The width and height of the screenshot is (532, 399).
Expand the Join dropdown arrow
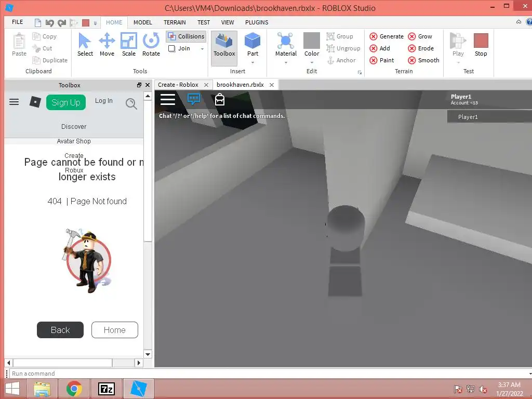202,49
